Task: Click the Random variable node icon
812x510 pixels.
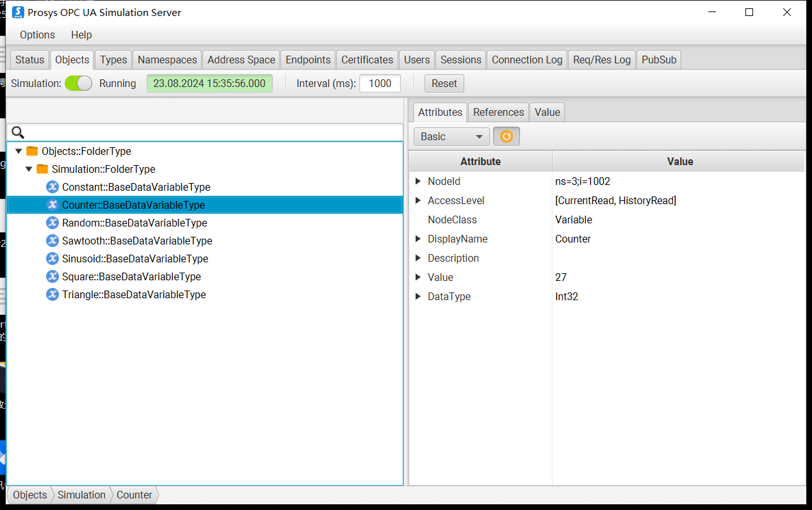Action: tap(53, 223)
